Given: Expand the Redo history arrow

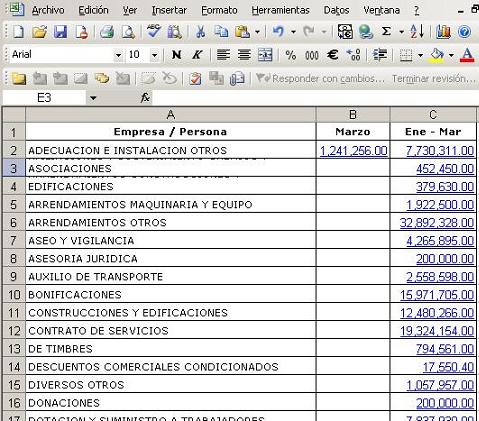Looking at the screenshot, I should (324, 32).
